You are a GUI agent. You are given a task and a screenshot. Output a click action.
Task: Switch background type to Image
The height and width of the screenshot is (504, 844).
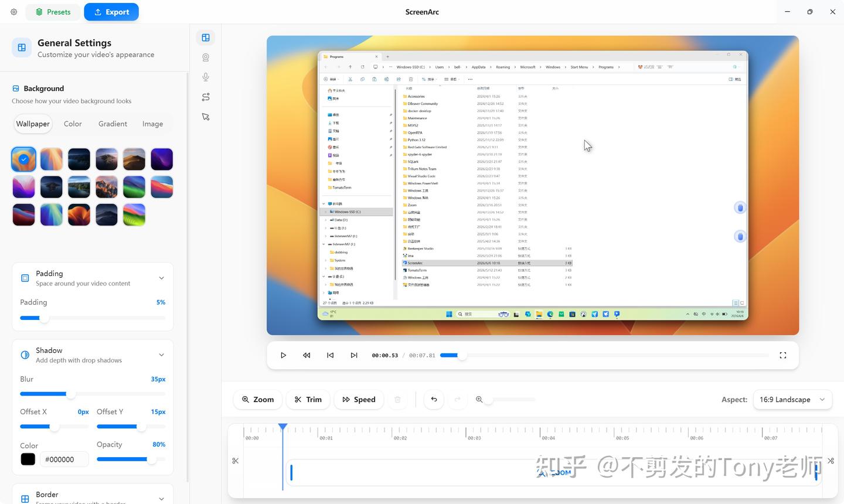(152, 124)
